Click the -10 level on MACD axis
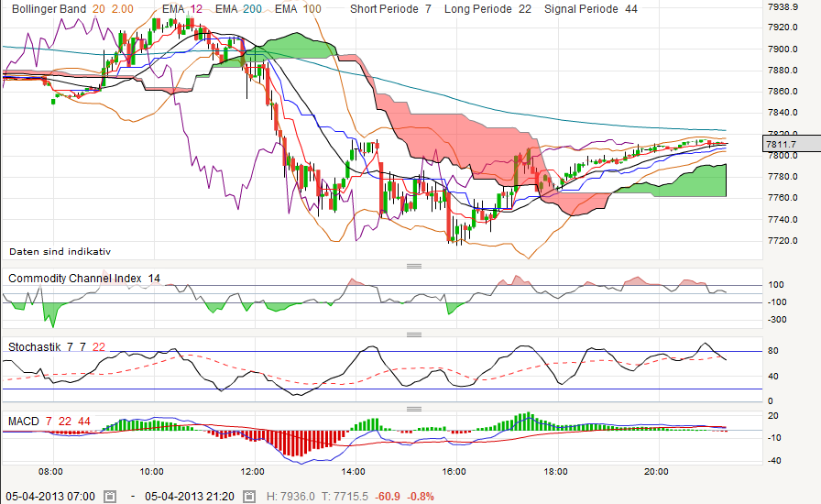Image resolution: width=821 pixels, height=504 pixels. (x=774, y=438)
